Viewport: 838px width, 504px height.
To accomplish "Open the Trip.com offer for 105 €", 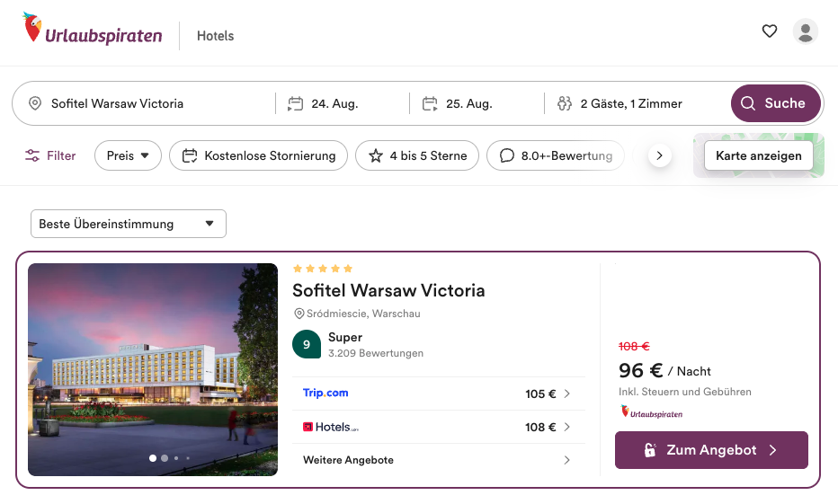I will tap(439, 393).
